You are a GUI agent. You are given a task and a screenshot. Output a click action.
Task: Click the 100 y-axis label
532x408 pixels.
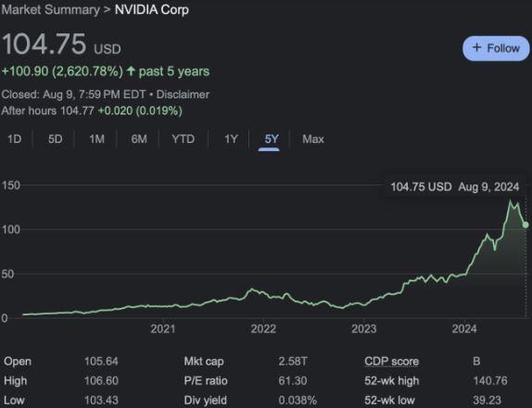11,229
